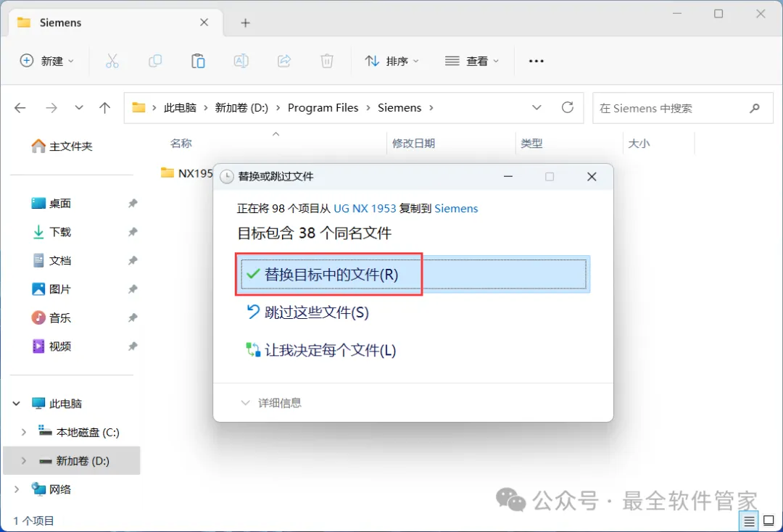Click the pin icon beside 视频

click(x=133, y=346)
